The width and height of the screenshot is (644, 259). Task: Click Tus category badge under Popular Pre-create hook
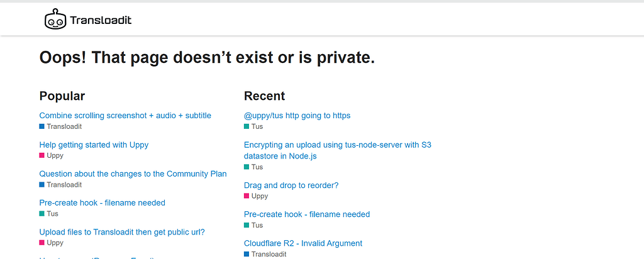[49, 214]
